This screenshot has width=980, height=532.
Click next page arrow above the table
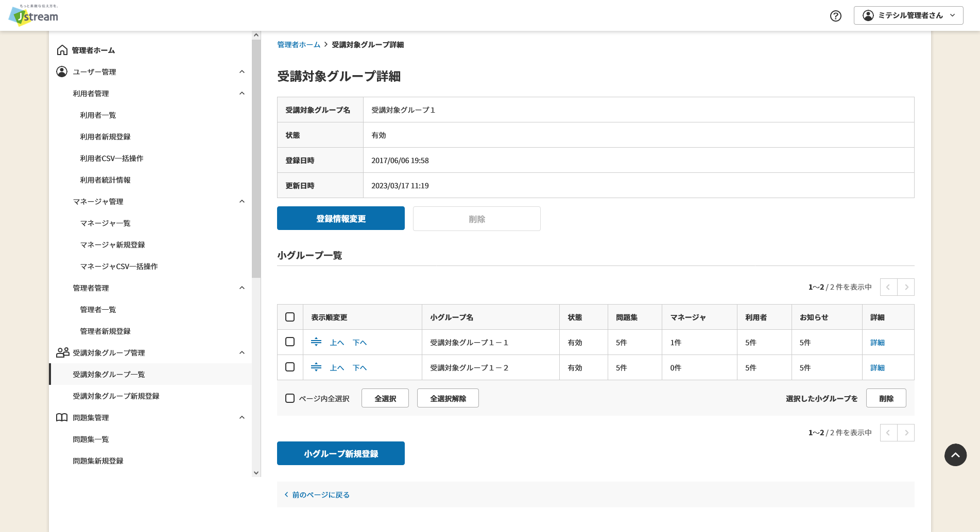coord(906,287)
